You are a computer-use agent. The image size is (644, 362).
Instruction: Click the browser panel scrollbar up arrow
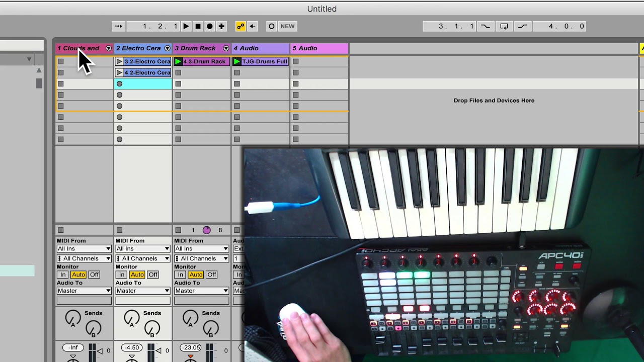pos(39,70)
